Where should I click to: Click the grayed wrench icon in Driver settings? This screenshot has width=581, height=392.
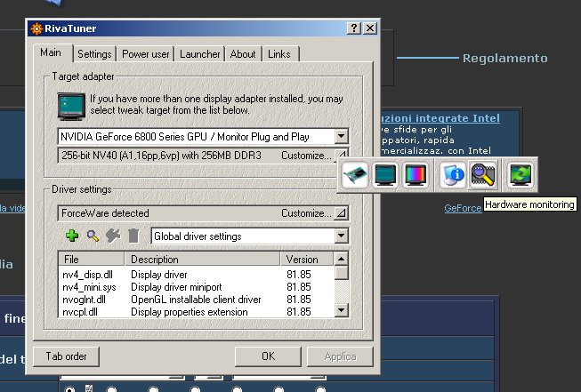(113, 236)
